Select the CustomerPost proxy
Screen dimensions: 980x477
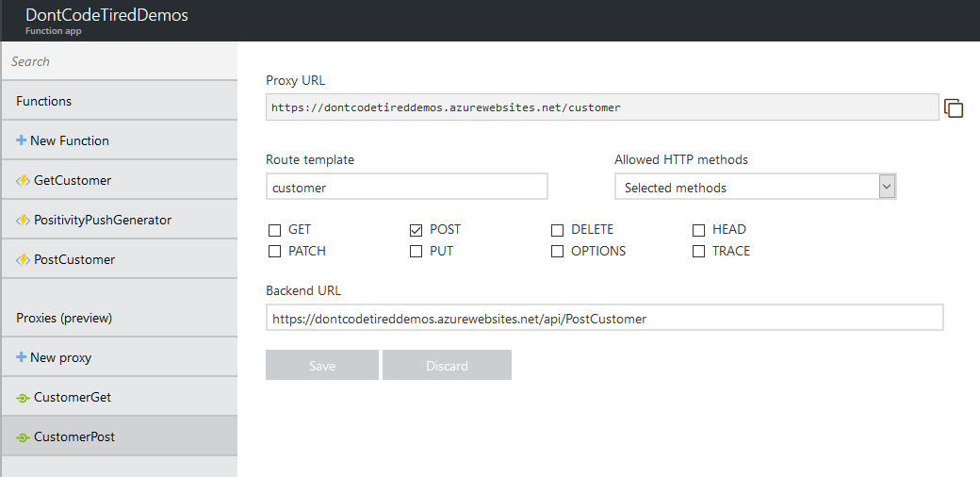coord(120,436)
